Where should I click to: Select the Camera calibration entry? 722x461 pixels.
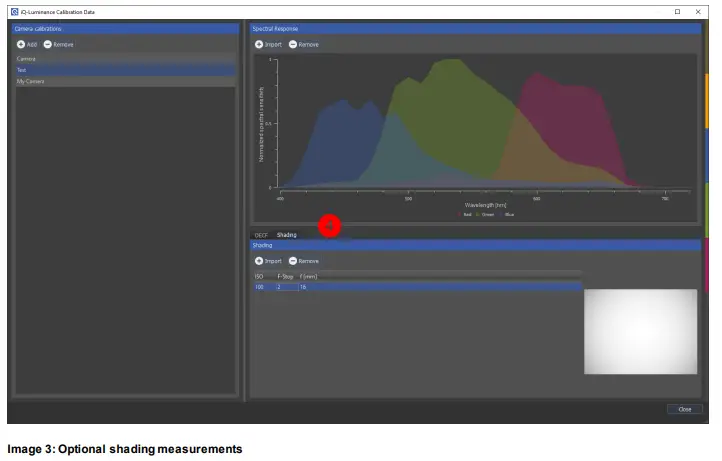[x=125, y=59]
